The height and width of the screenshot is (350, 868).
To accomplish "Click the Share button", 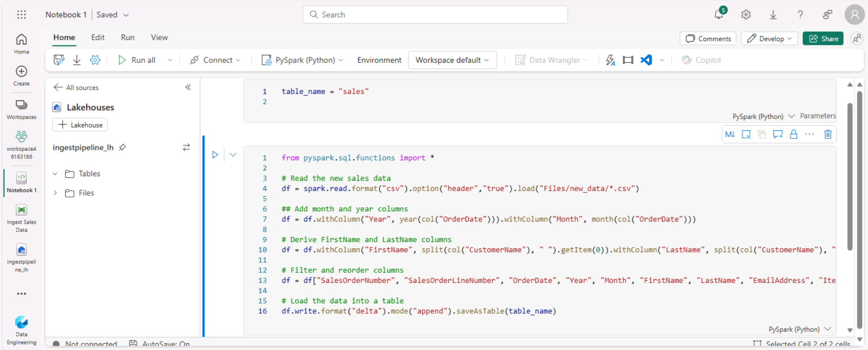I will (823, 39).
